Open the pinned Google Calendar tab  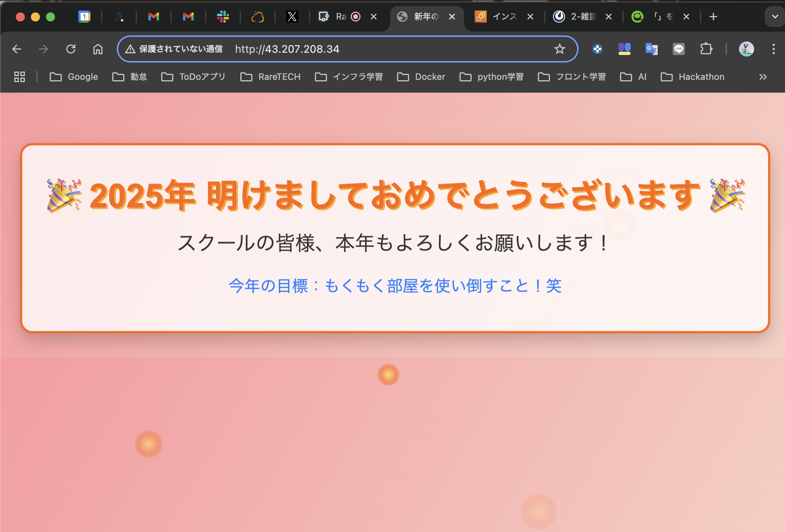pos(84,17)
